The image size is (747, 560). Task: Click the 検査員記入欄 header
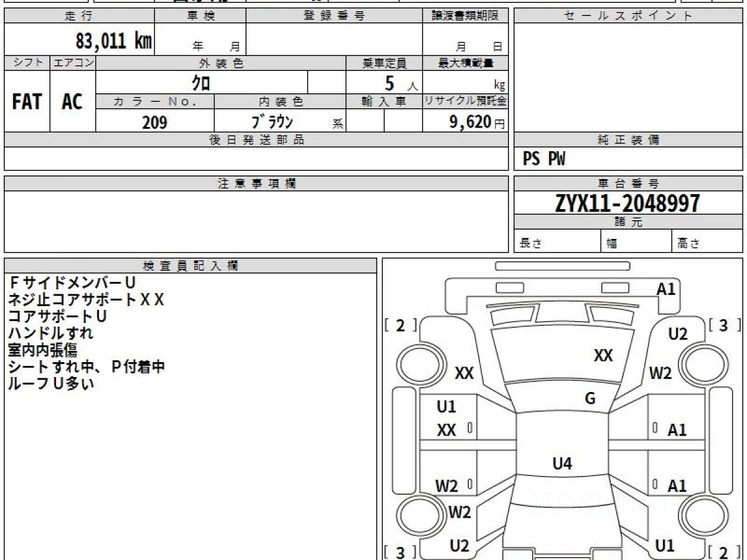(190, 266)
